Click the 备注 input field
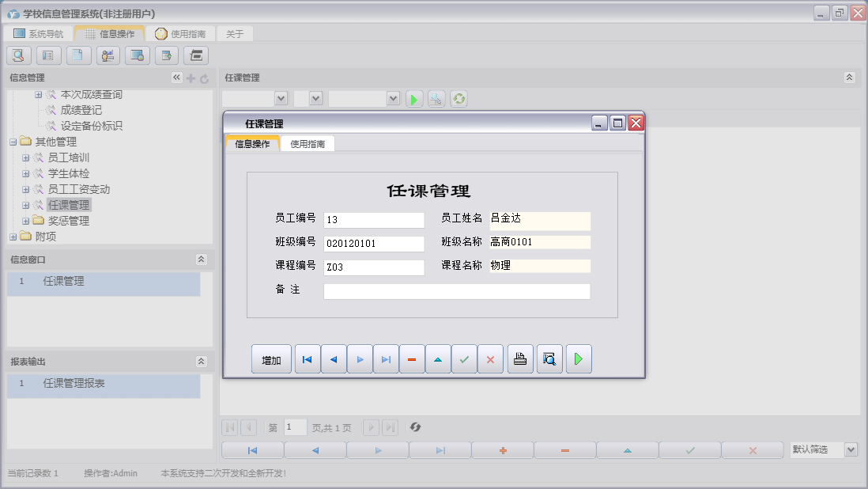Viewport: 868px width, 489px height. [x=456, y=292]
